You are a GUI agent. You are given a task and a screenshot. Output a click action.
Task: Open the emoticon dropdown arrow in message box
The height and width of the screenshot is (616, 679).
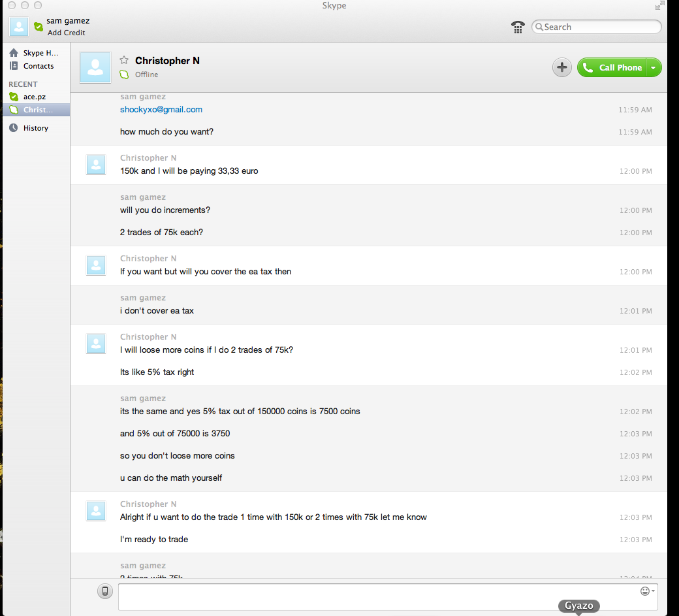654,591
